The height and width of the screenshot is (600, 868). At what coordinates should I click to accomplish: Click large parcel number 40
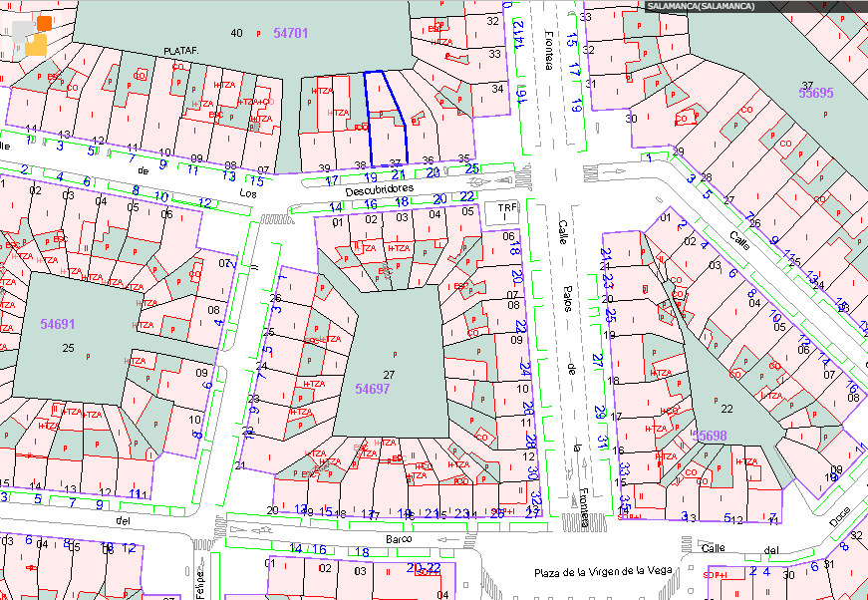tap(236, 34)
